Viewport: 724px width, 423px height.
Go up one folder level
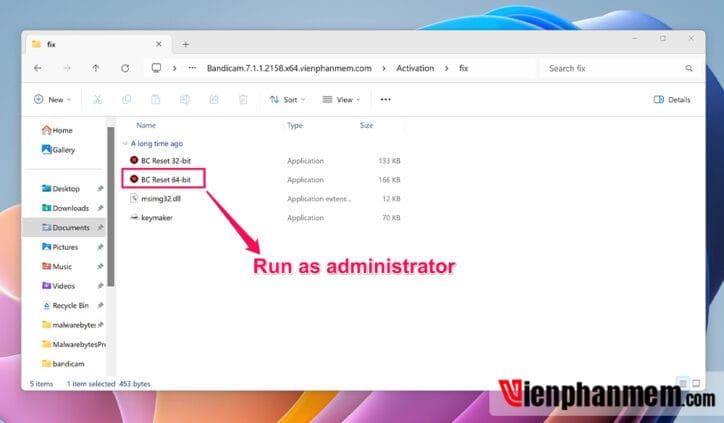96,68
